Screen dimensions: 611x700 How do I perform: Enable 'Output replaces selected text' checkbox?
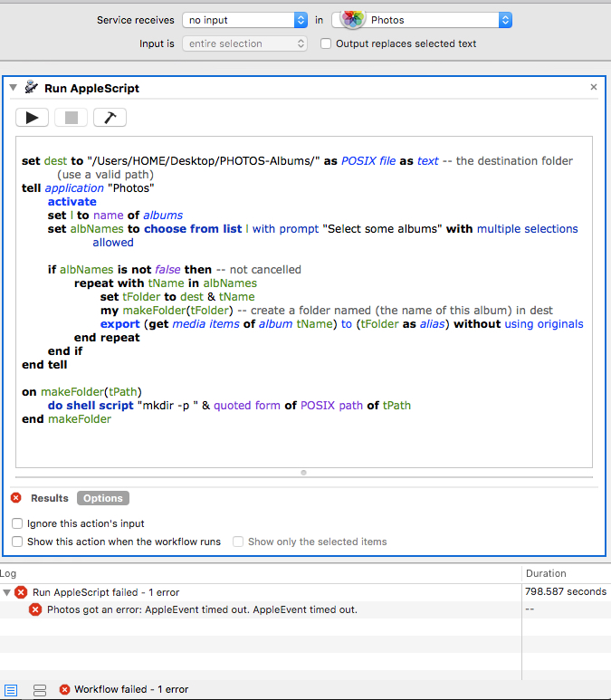[326, 43]
